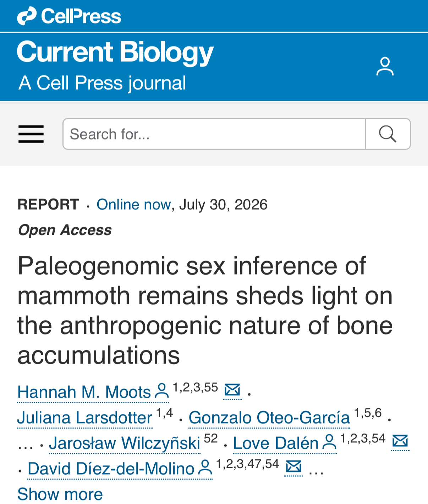
Task: Email Hannah M. Moots via envelope icon
Action: coord(232,390)
